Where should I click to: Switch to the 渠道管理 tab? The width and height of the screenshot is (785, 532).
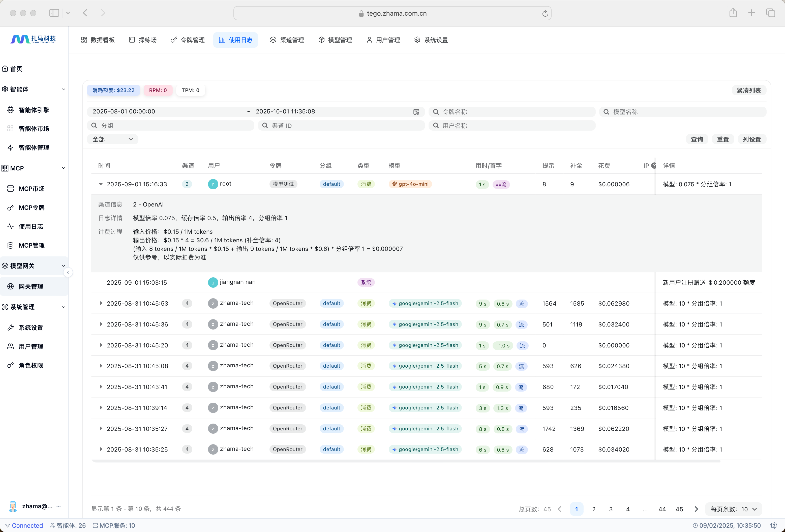tap(287, 40)
